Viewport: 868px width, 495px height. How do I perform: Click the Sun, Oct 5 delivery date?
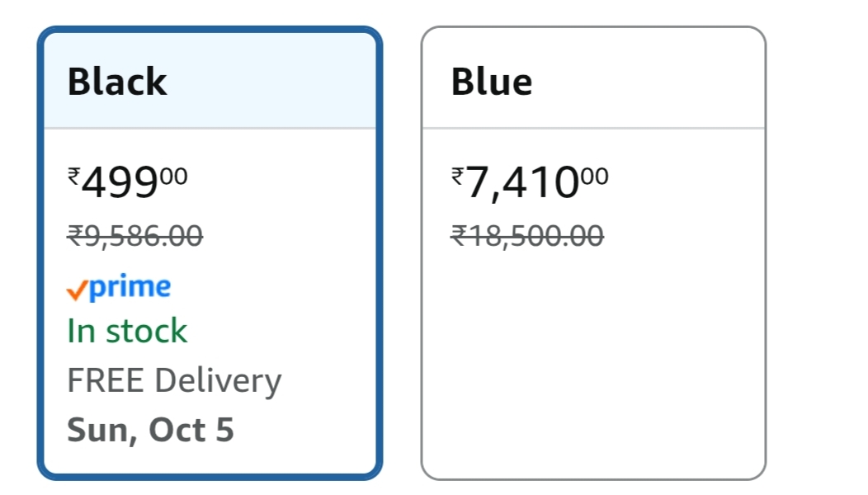pyautogui.click(x=150, y=430)
